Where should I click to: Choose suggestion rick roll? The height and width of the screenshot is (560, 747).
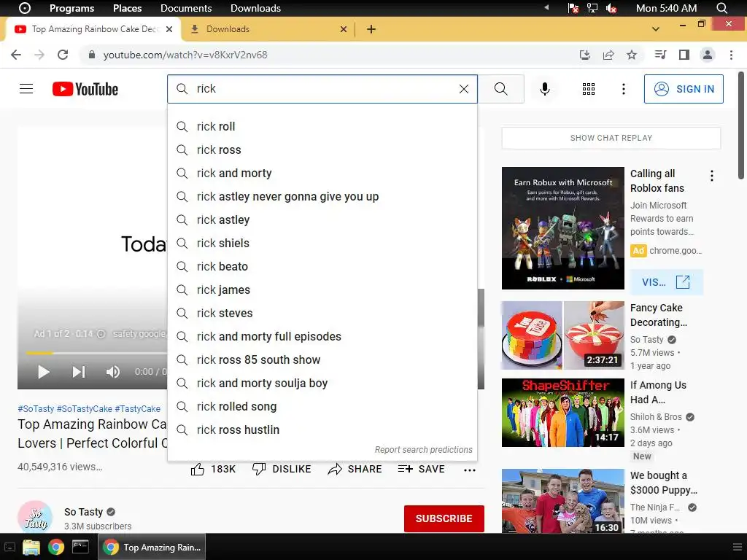322,126
